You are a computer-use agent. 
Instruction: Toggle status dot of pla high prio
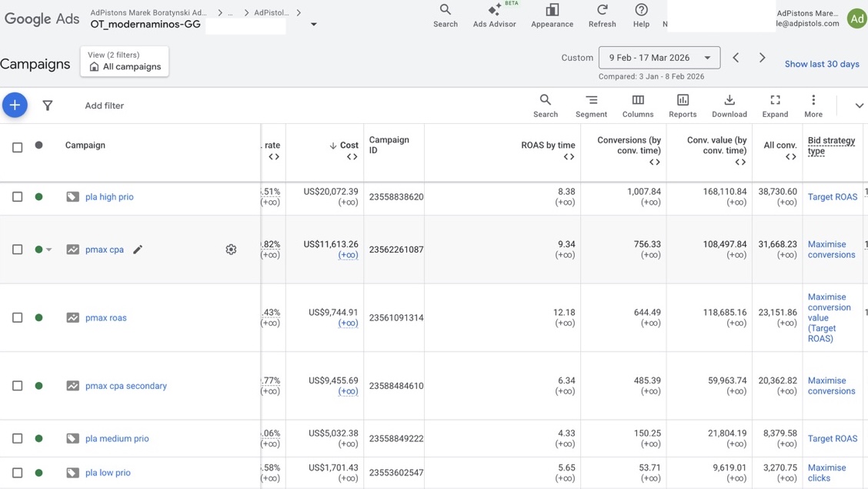coord(38,196)
